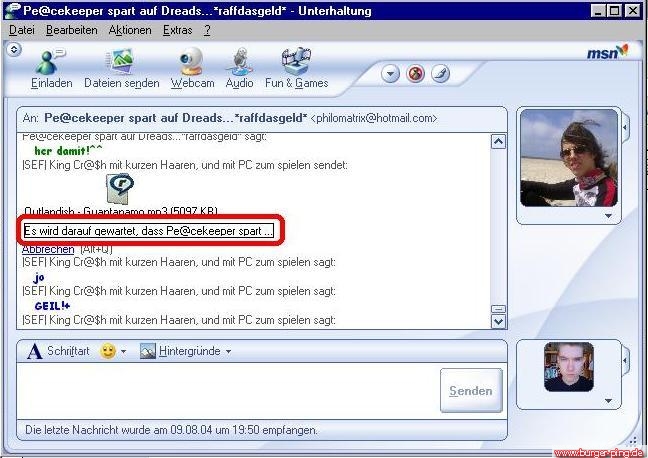648x458 pixels.
Task: Maximize the conversation window
Action: (x=615, y=10)
